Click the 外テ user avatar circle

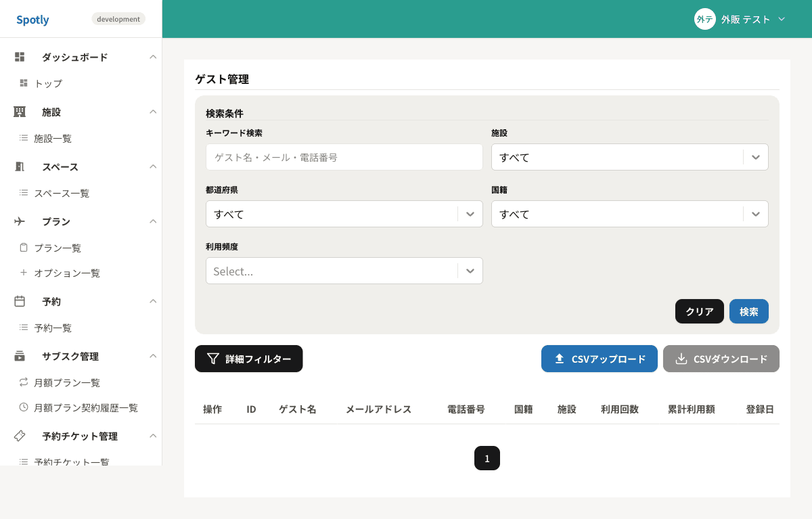[x=705, y=19]
